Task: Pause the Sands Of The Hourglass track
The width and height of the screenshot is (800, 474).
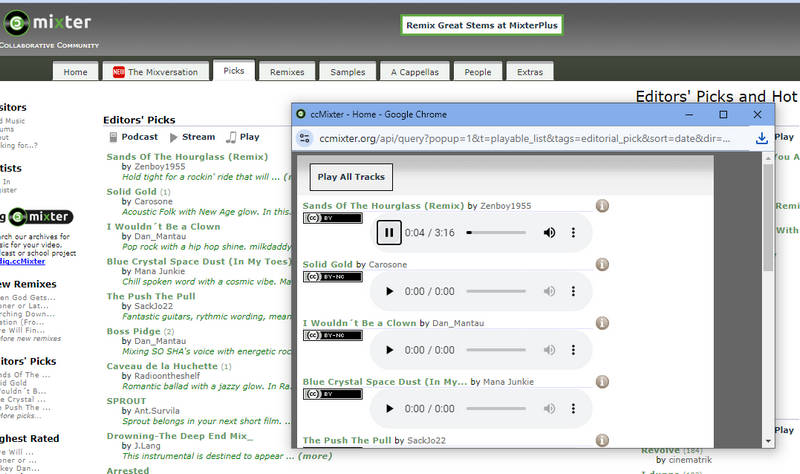Action: (389, 233)
